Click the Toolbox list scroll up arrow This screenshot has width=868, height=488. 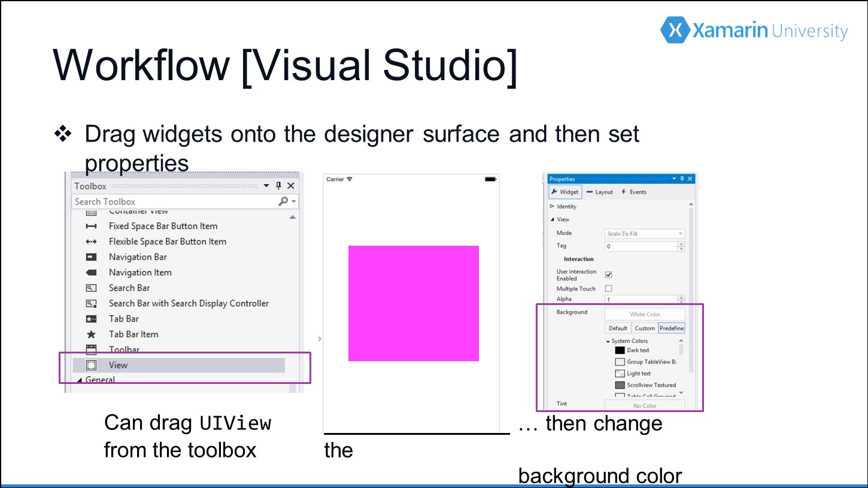(292, 217)
